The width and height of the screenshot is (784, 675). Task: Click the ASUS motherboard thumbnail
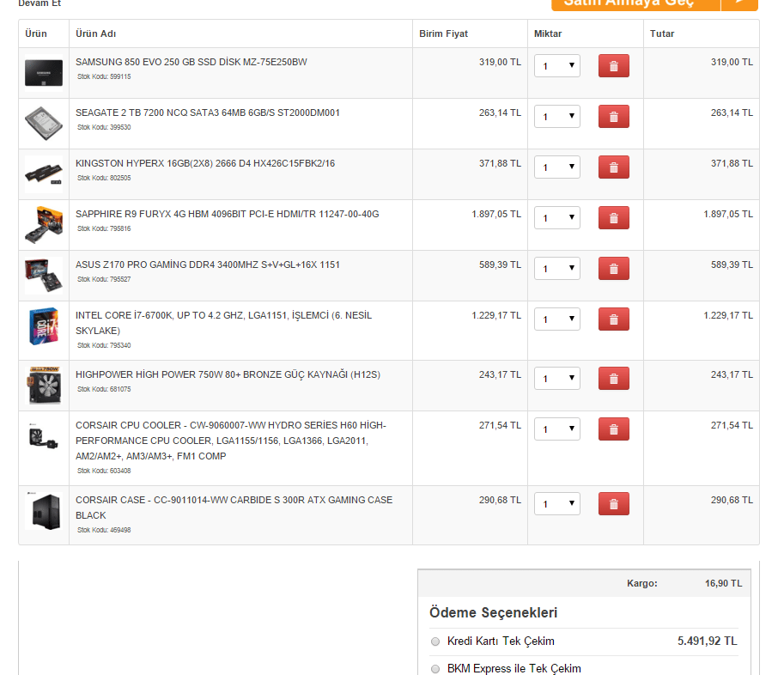[44, 276]
